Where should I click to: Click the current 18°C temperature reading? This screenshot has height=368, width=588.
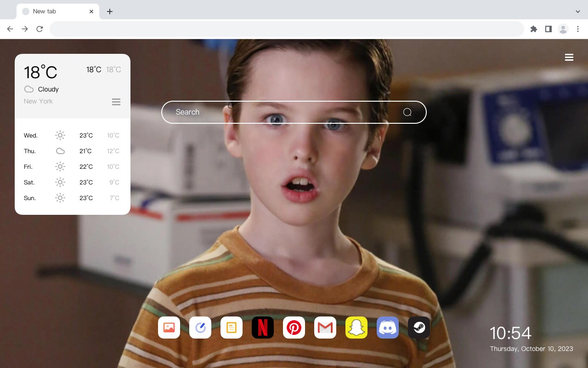[40, 72]
